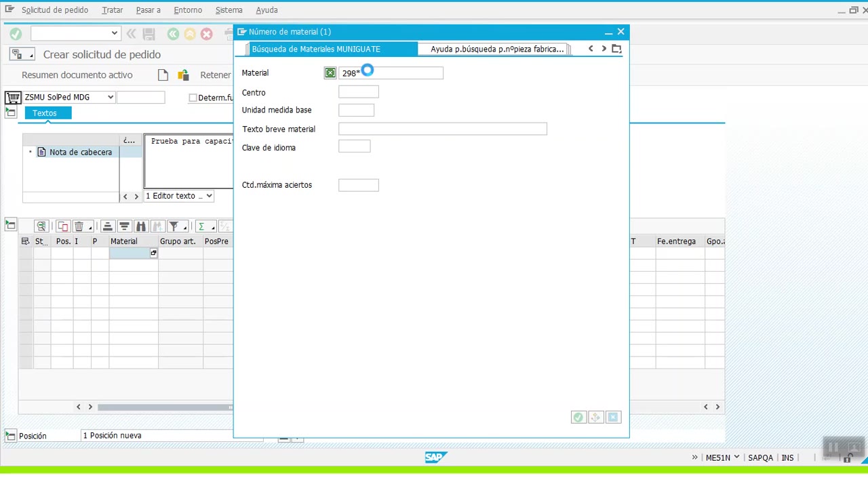Viewport: 868px width, 492px height.
Task: Switch to 'Ayuda p.búsqueda p.nºpieza fabrica' tab
Action: coord(496,49)
